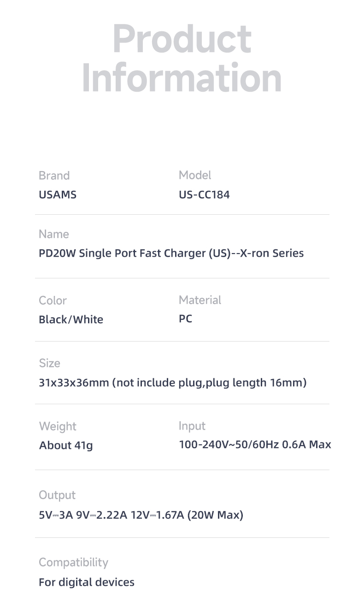Select the Weight label

58,427
